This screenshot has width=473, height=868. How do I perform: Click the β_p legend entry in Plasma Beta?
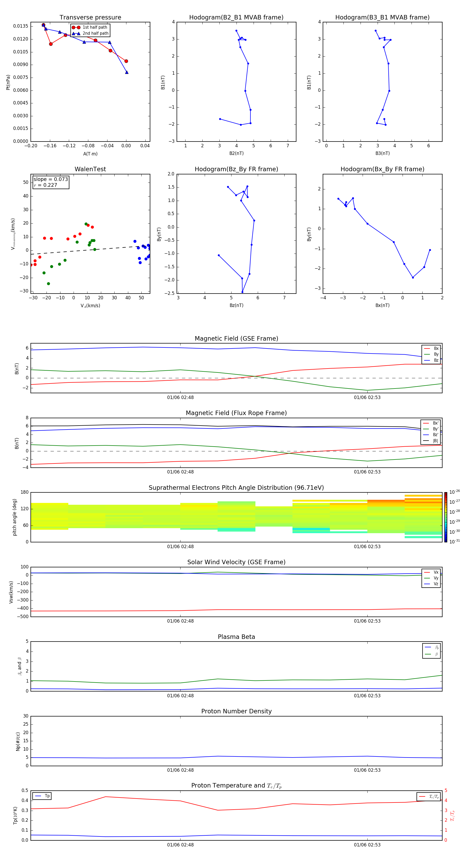[431, 647]
